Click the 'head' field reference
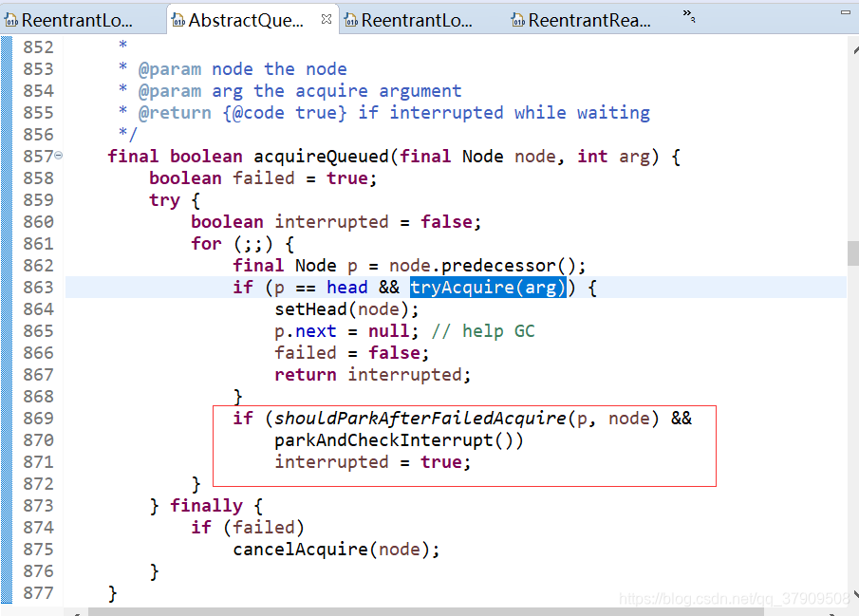The height and width of the screenshot is (616, 859). pyautogui.click(x=346, y=288)
